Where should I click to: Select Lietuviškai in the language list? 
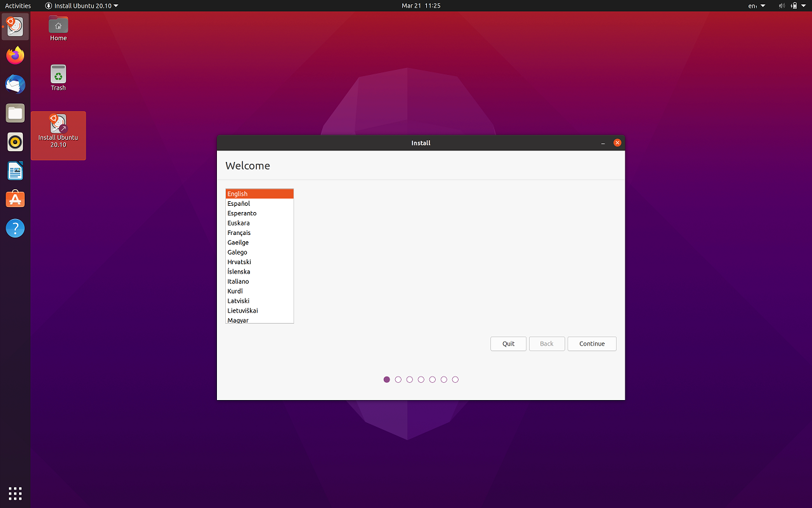tap(259, 311)
